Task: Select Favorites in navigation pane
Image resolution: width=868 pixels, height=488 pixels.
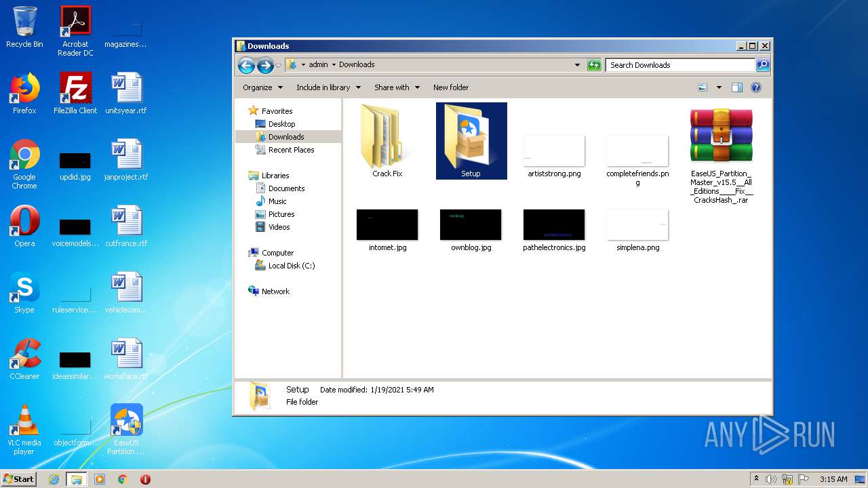Action: 277,111
